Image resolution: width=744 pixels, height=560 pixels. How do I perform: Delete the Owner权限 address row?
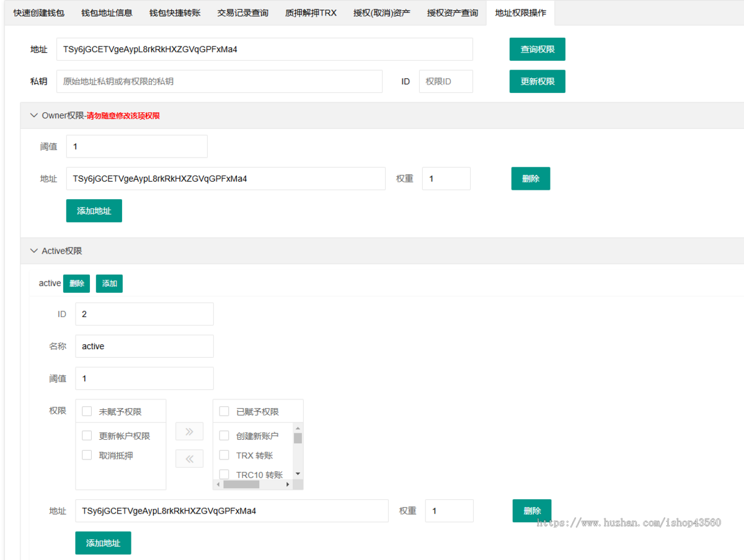pyautogui.click(x=531, y=179)
